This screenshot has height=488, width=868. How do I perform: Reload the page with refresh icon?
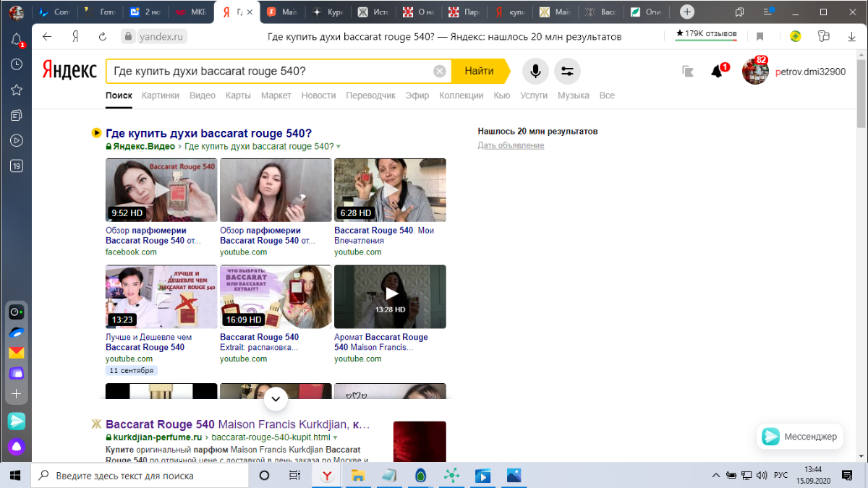coord(102,36)
